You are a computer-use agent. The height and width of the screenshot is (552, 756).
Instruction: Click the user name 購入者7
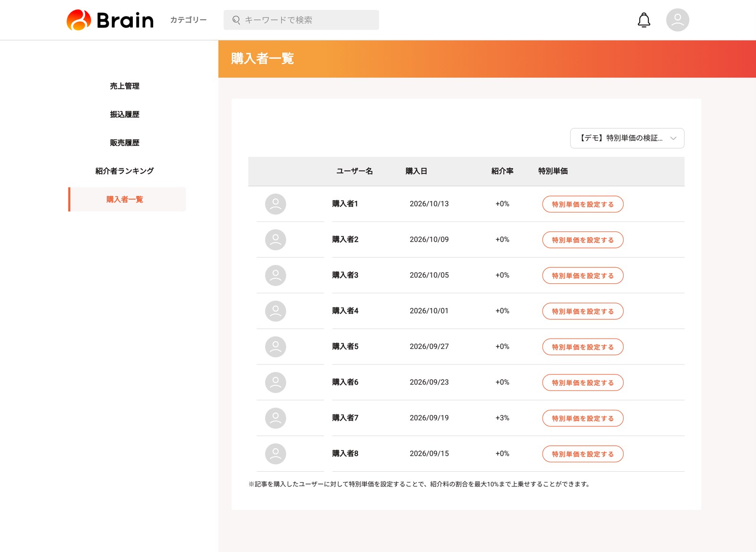click(345, 418)
